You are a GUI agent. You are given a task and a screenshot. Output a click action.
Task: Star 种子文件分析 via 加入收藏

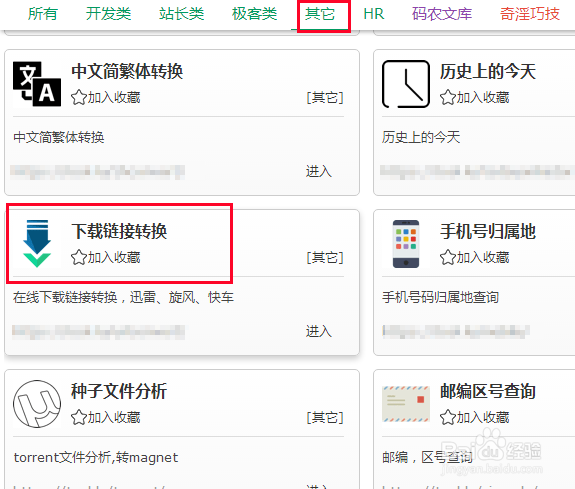point(106,417)
